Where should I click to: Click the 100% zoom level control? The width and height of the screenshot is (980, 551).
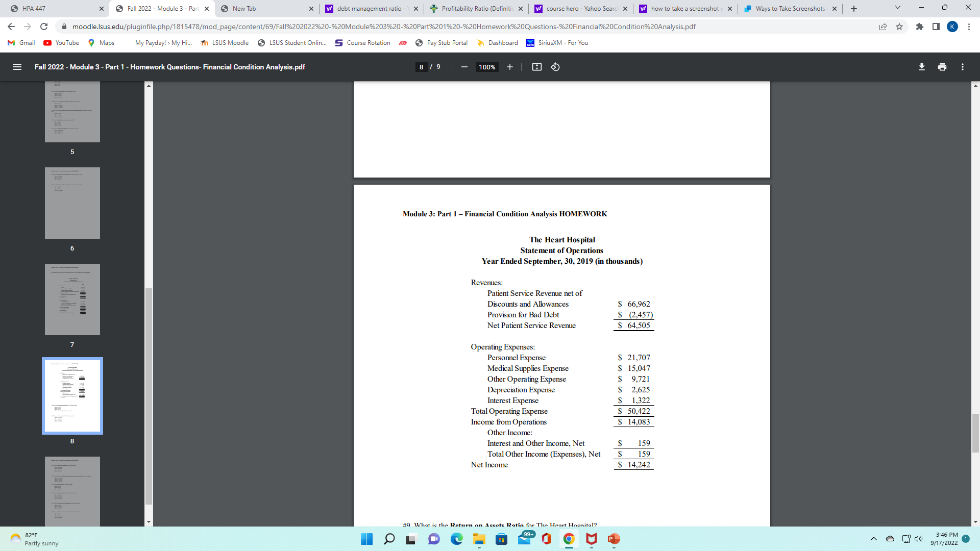tap(487, 67)
